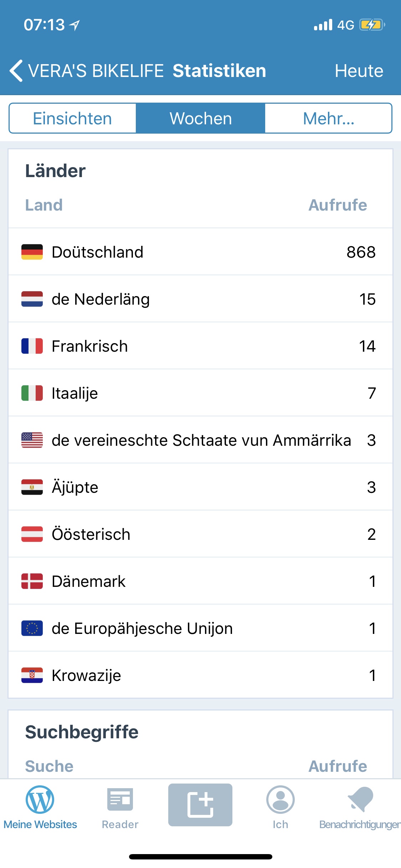Tap the new post compose icon

tap(200, 805)
